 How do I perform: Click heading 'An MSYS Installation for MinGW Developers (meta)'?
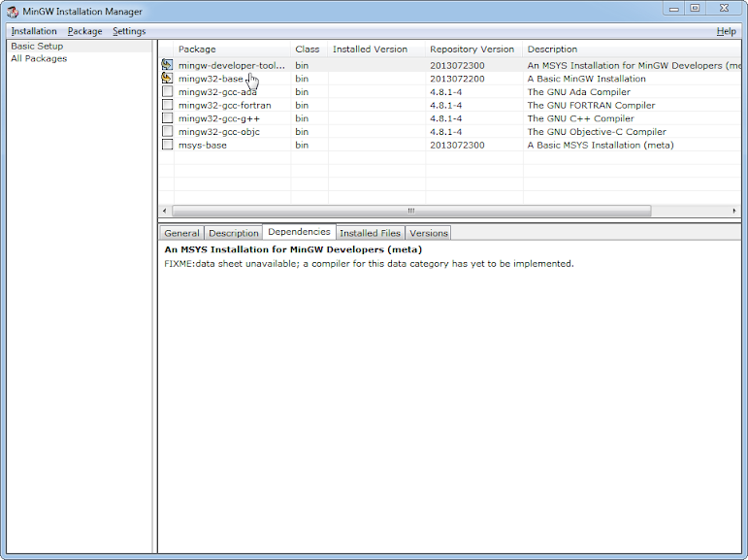[x=293, y=249]
